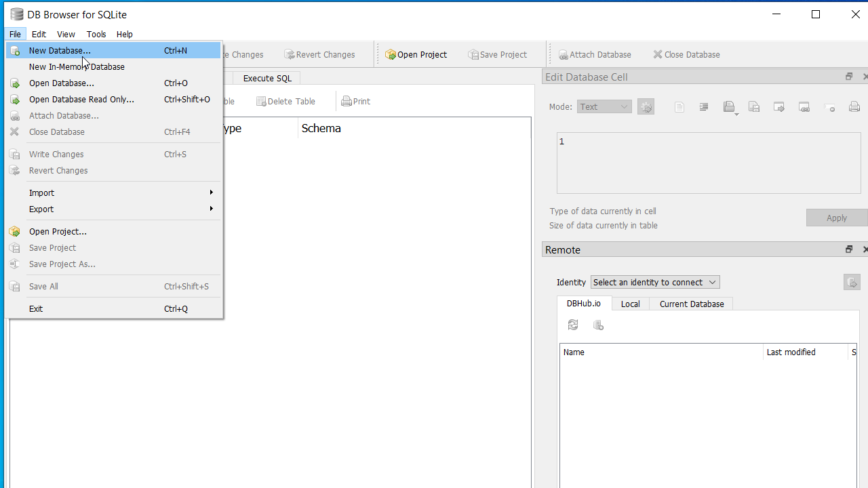Select Save All from the File menu

(113, 286)
